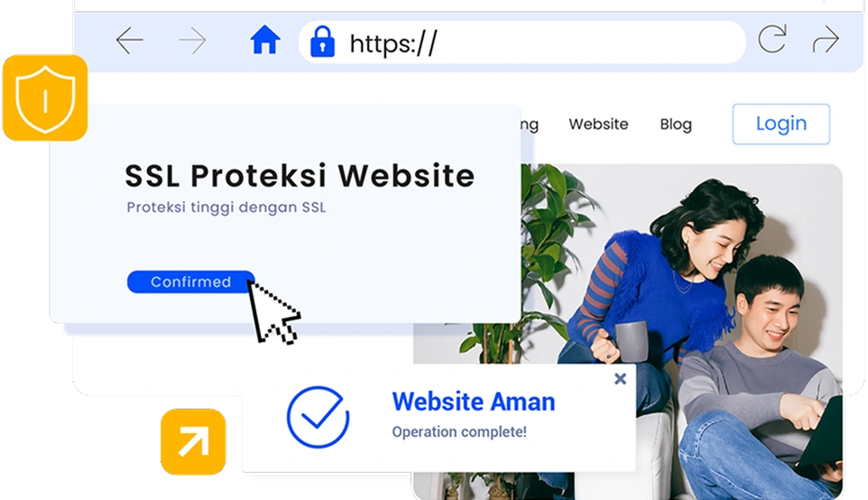This screenshot has height=500, width=868.
Task: Click the share arrow icon
Action: [826, 40]
